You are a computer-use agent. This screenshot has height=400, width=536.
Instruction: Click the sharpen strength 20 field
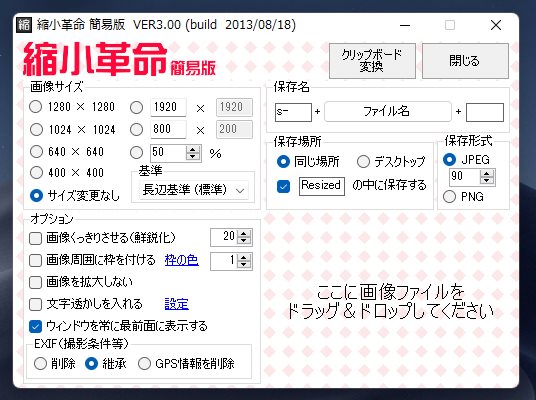coord(225,237)
